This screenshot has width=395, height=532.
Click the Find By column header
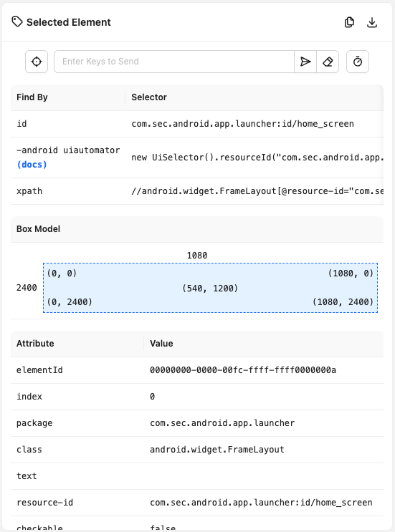(x=32, y=97)
